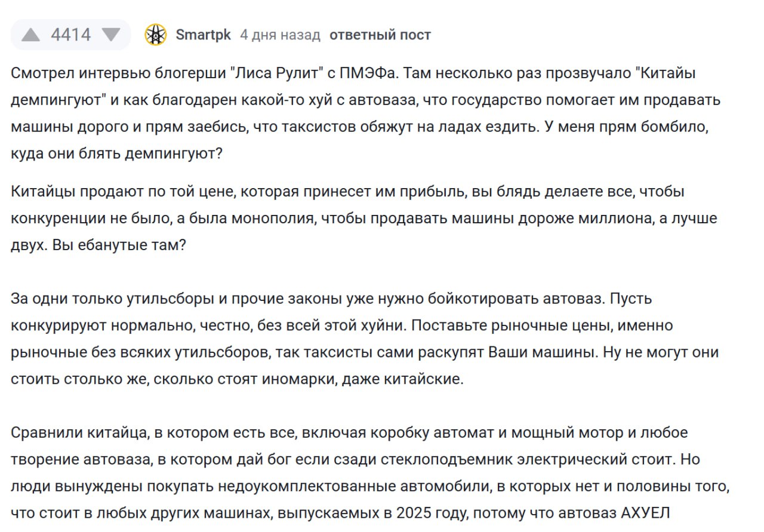Click the 4414 rating counter
The width and height of the screenshot is (764, 532).
pyautogui.click(x=71, y=35)
